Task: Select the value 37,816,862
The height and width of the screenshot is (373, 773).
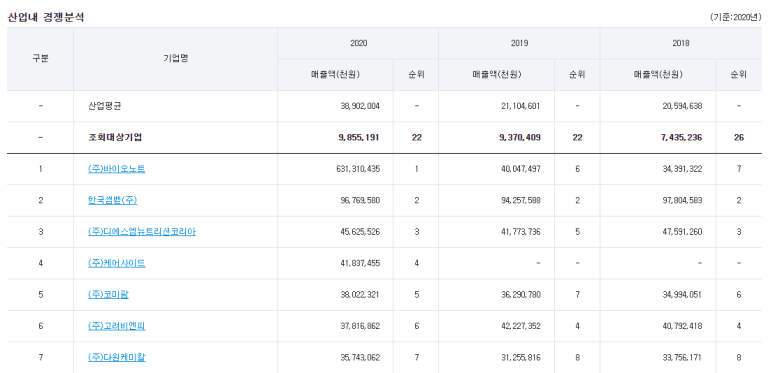Action: 360,326
